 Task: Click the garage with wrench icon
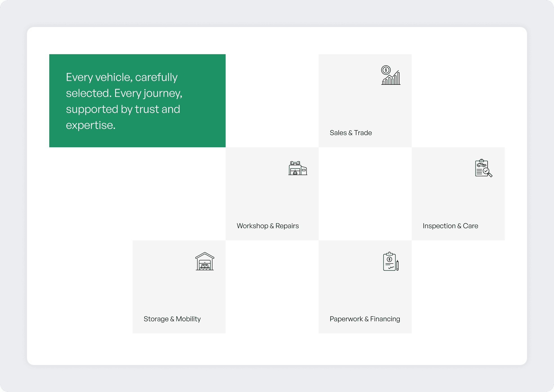coord(298,168)
